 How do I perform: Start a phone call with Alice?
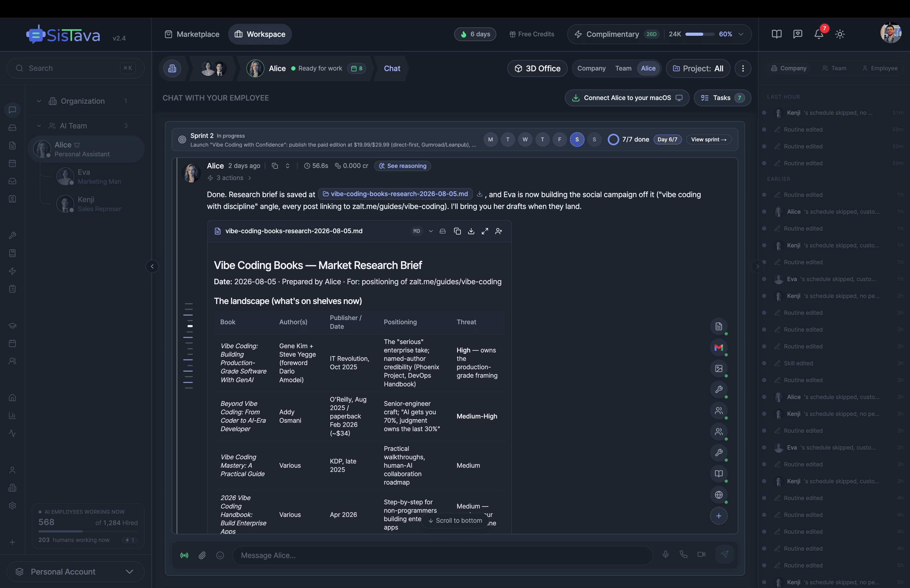(x=684, y=554)
